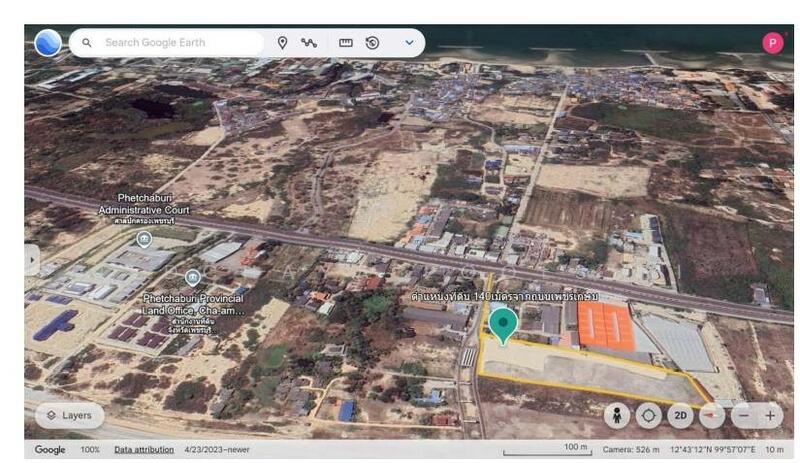Open the Layers panel
The image size is (800, 463).
[70, 415]
